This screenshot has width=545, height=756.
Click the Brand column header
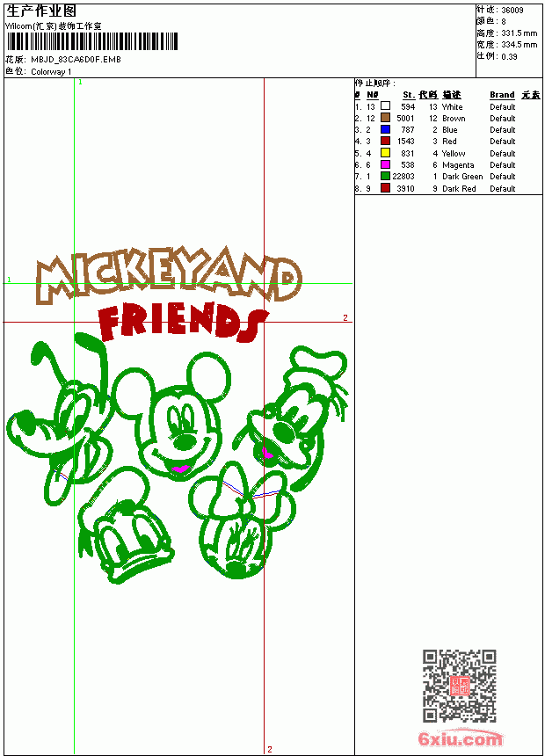pyautogui.click(x=502, y=95)
